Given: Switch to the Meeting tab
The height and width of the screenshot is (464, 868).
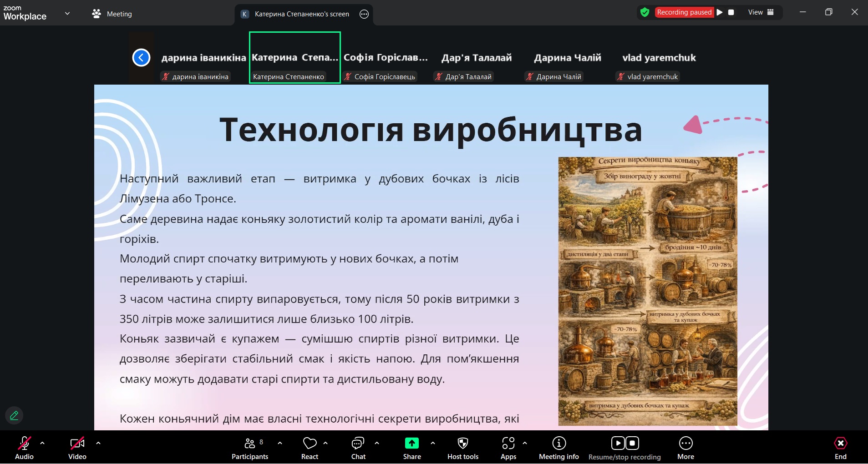Looking at the screenshot, I should [112, 14].
